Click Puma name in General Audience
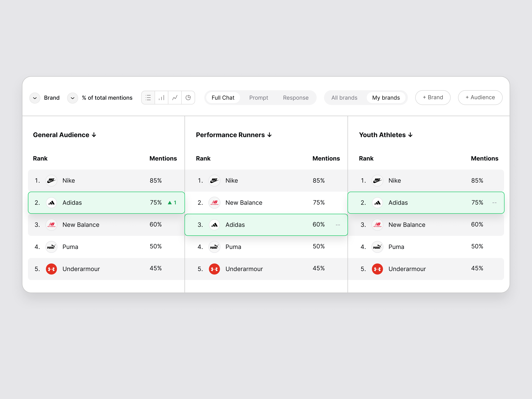 coord(70,247)
